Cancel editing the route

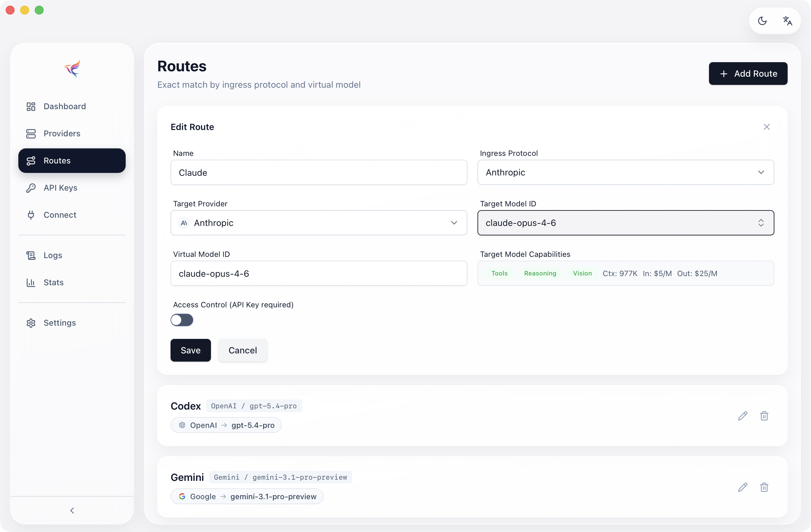pos(243,350)
